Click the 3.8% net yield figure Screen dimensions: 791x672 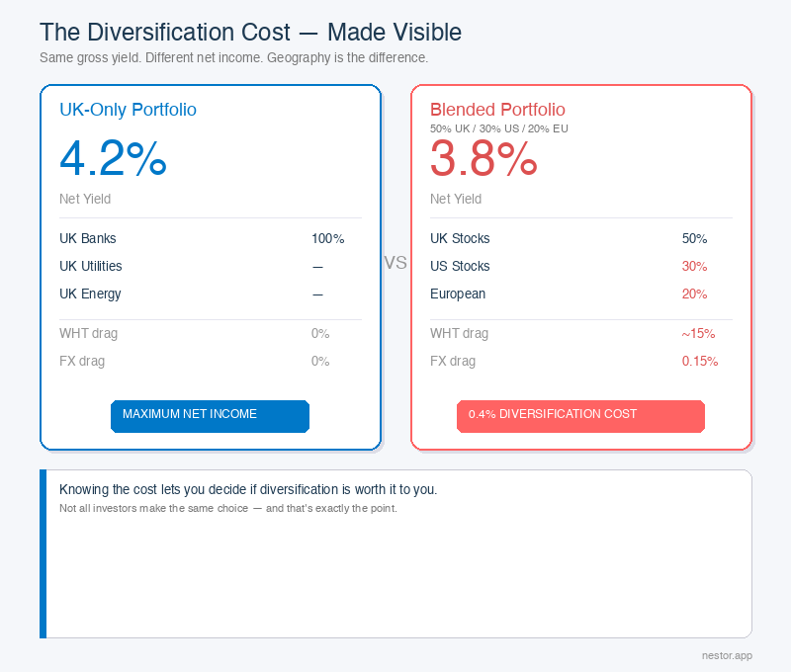click(x=483, y=159)
